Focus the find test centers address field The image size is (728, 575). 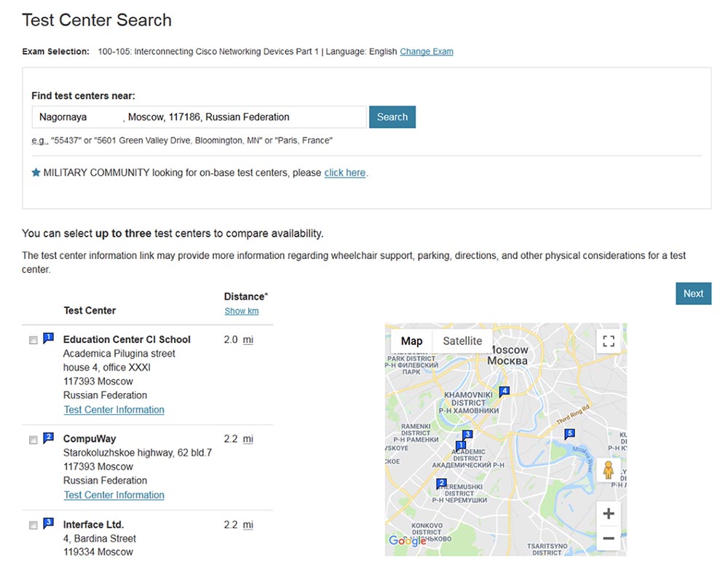(199, 117)
